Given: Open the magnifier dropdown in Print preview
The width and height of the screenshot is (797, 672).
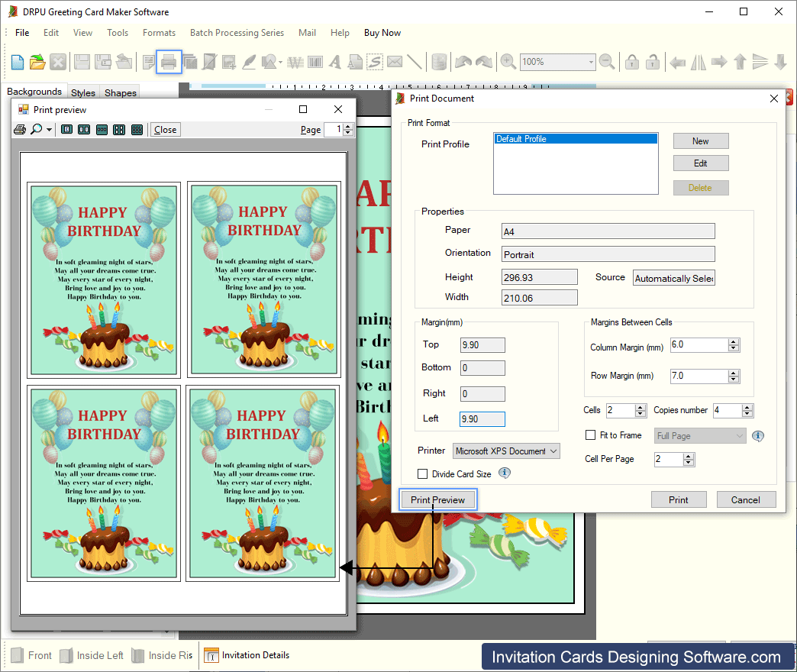Looking at the screenshot, I should pyautogui.click(x=49, y=129).
